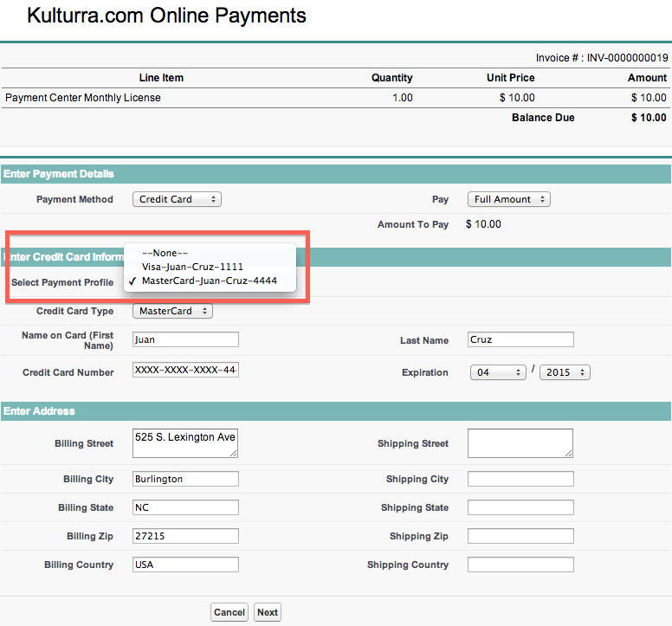The image size is (672, 626).
Task: Open the expiration year 2015 dropdown
Action: pyautogui.click(x=565, y=372)
